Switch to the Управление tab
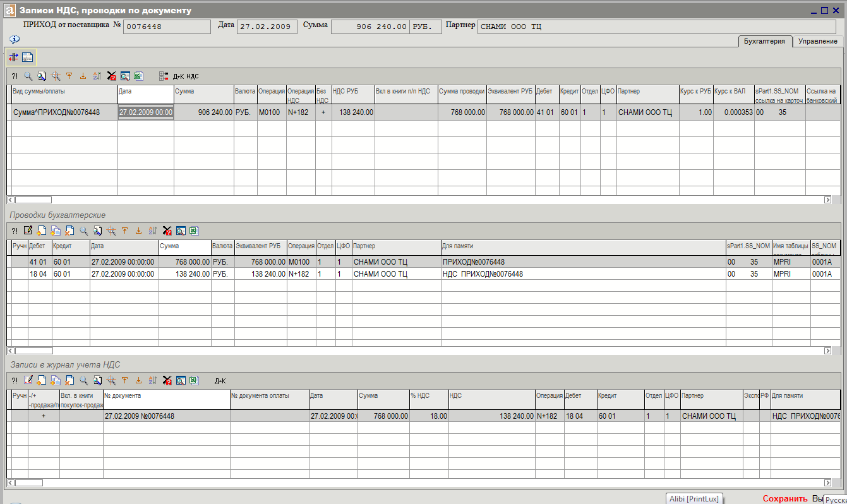 pos(817,41)
